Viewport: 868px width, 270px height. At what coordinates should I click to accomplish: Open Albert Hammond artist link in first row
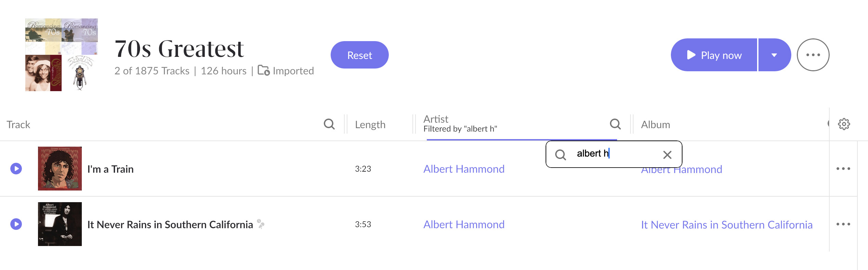tap(464, 169)
